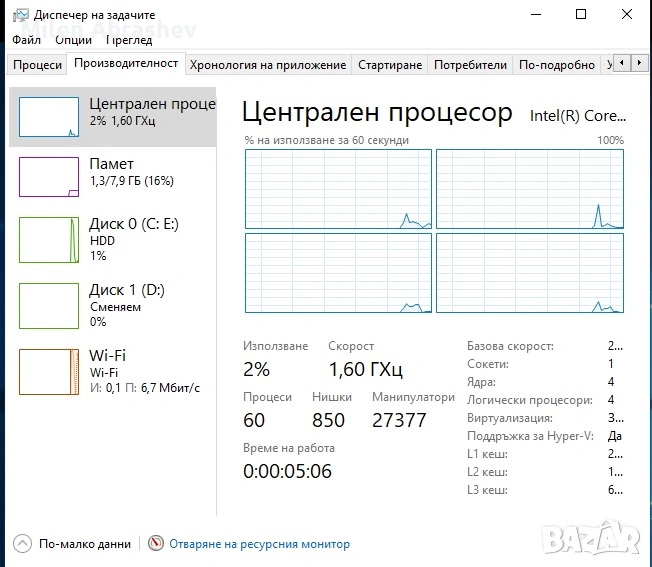Select the CPU mini graph thumbnail in sidebar
This screenshot has height=567, width=652.
pos(49,117)
